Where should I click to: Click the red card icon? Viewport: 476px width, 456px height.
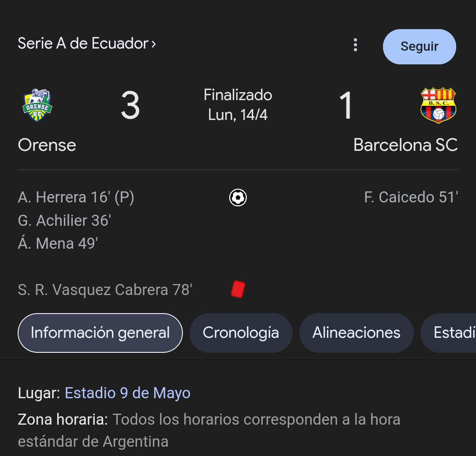click(238, 289)
